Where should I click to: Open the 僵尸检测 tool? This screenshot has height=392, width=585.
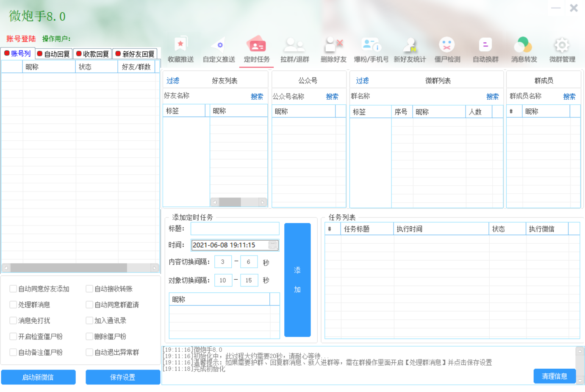tap(447, 50)
